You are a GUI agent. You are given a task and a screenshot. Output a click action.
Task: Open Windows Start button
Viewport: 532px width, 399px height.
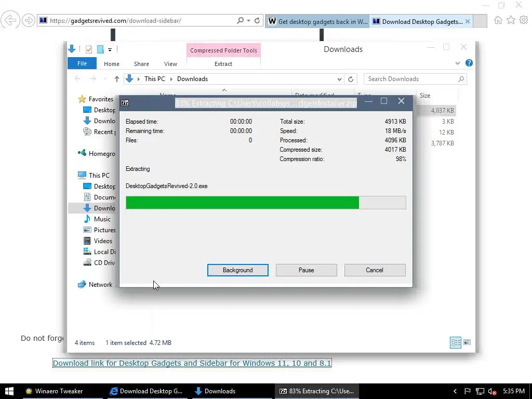9,391
